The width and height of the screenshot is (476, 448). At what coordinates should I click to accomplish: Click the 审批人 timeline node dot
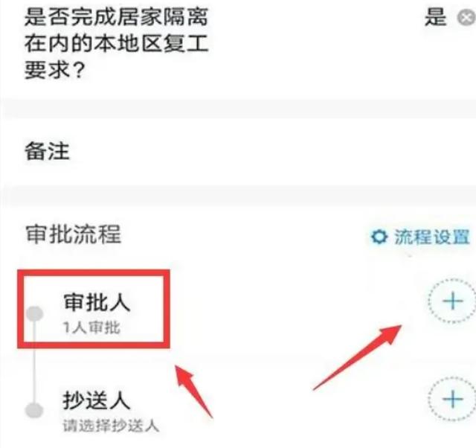pyautogui.click(x=35, y=313)
